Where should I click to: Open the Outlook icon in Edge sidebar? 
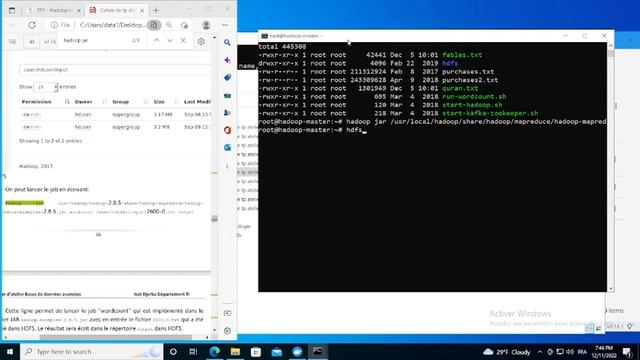coord(227,147)
